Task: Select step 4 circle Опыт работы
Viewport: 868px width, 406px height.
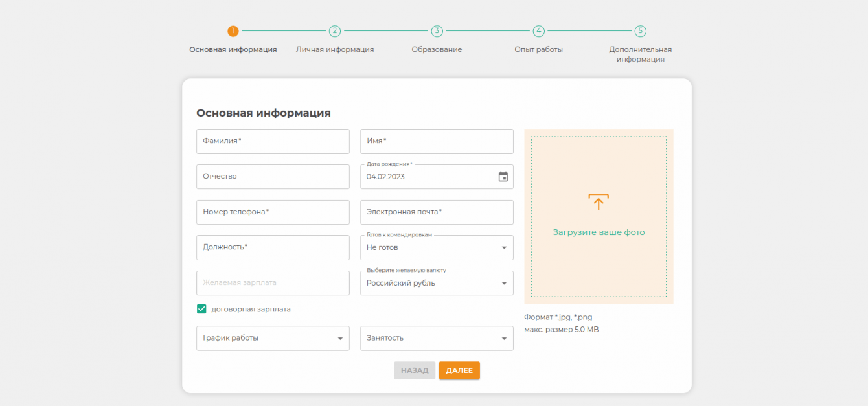Action: pyautogui.click(x=539, y=31)
